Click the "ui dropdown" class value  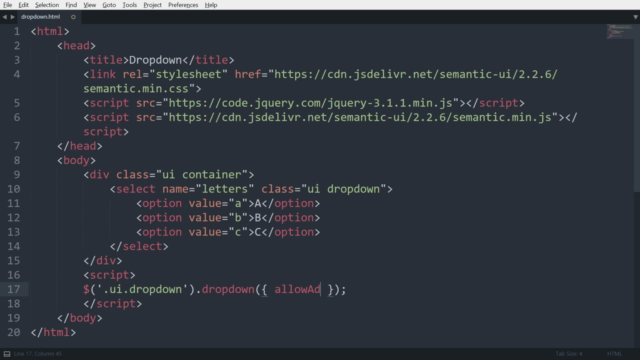[343, 189]
